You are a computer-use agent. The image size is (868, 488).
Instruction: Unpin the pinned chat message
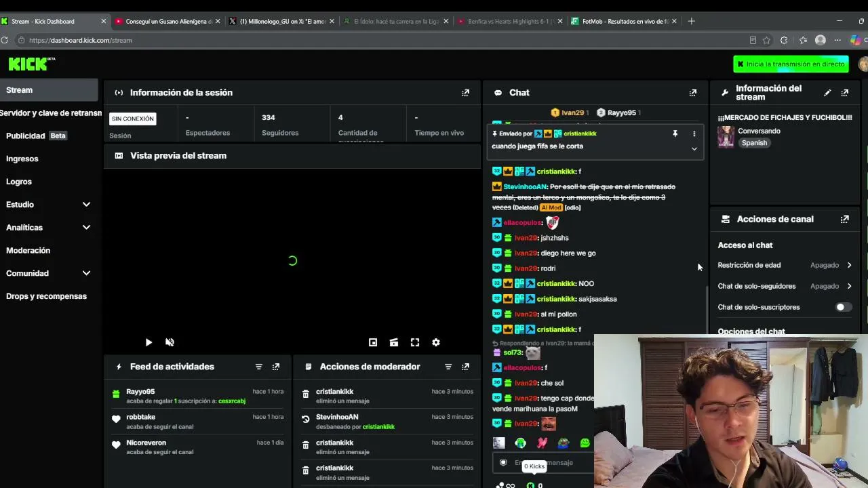[675, 134]
